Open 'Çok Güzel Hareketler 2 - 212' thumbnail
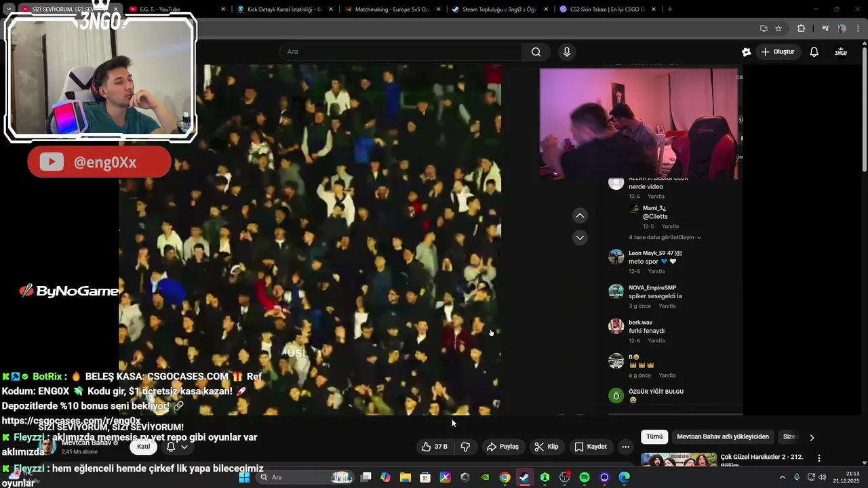Screen dimensions: 868x488 pyautogui.click(x=679, y=460)
